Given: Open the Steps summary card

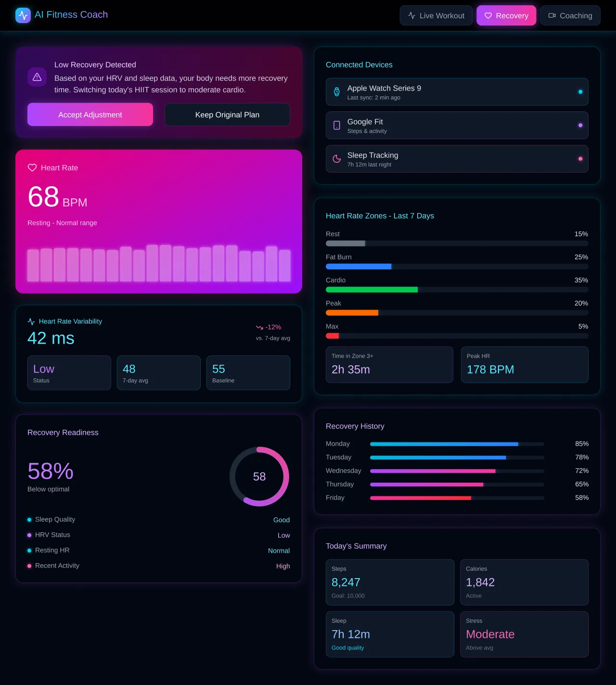Looking at the screenshot, I should [x=390, y=582].
